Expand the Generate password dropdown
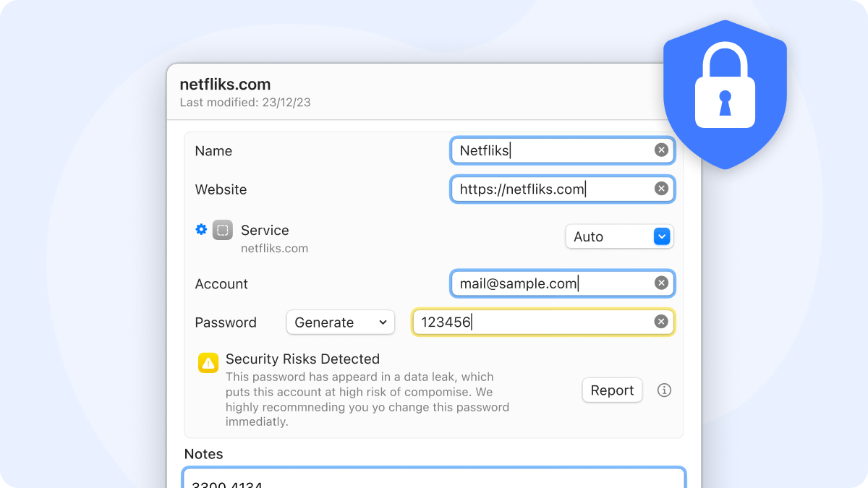Screen dimensions: 868x488 click(x=341, y=322)
